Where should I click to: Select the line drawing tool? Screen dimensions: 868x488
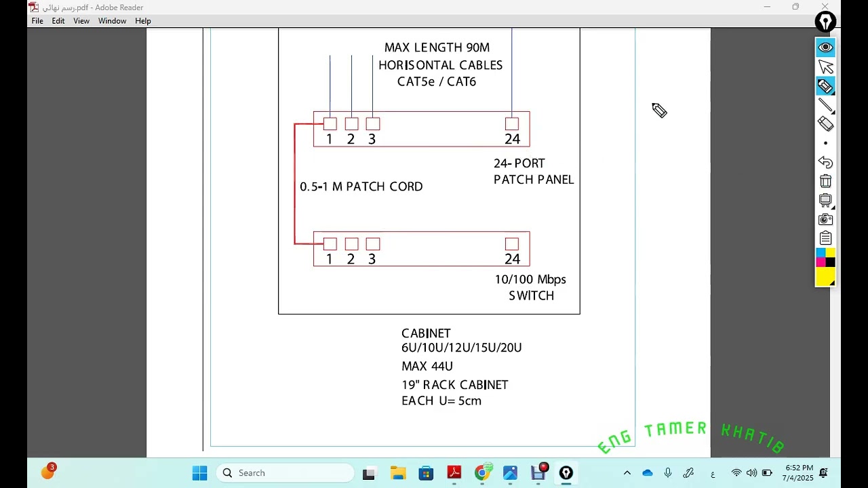[x=825, y=105]
